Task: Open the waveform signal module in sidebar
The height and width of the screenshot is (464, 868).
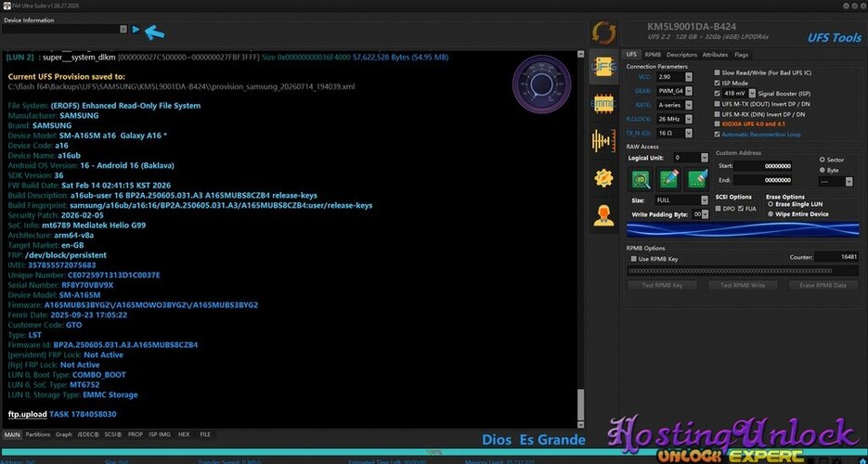Action: tap(603, 141)
